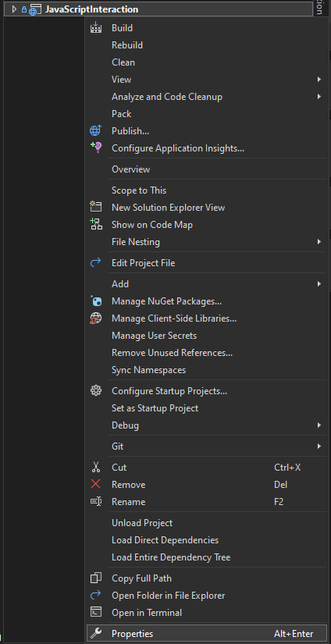Screen dimensions: 331x644
Task: Click the Show on Code Map icon
Action: click(x=96, y=225)
